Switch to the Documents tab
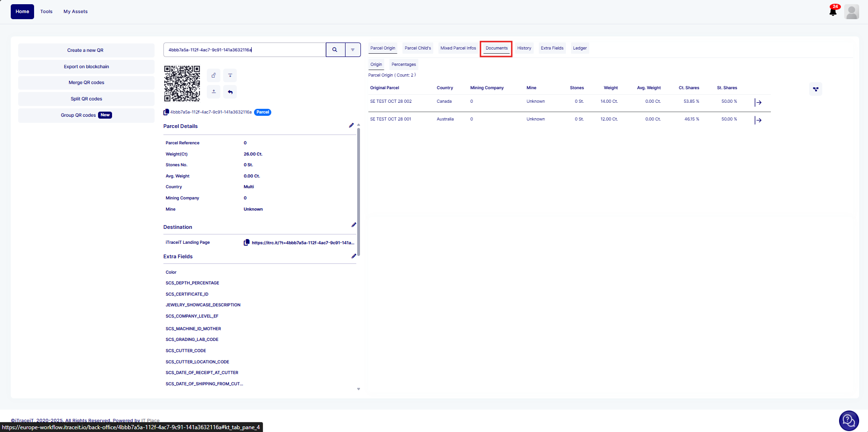 tap(496, 48)
